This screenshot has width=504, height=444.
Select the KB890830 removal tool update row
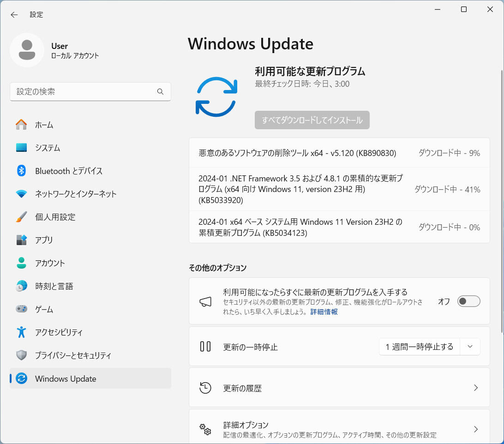339,153
